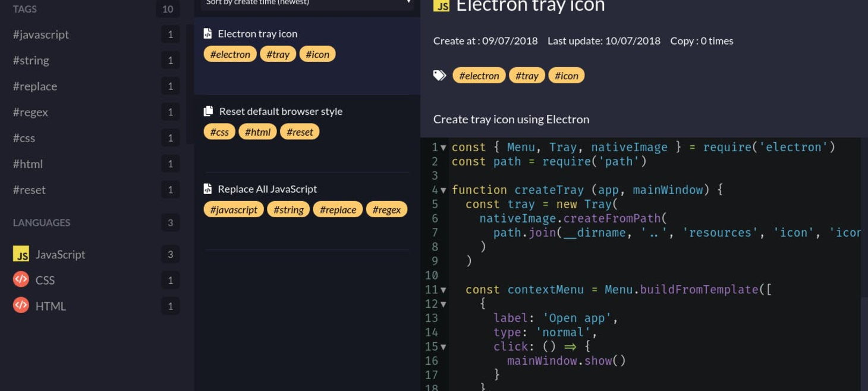Collapse click handler fold at line 15
Screen dimensions: 868x391
point(443,347)
